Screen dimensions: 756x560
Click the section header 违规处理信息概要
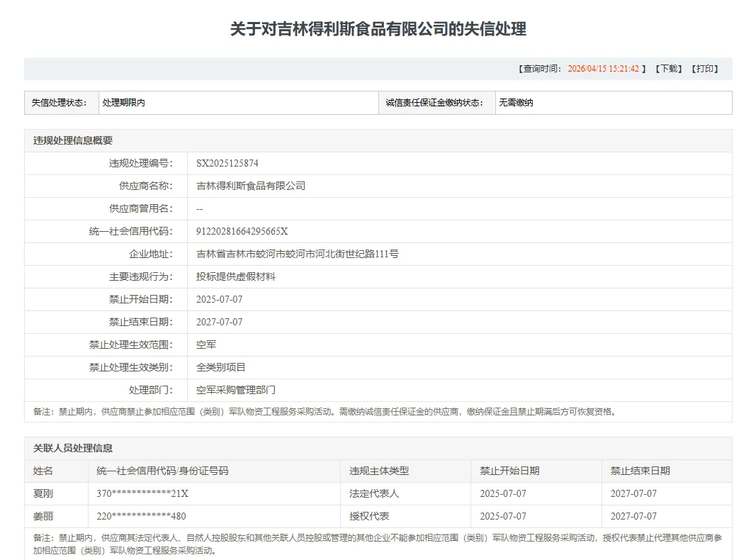click(74, 140)
